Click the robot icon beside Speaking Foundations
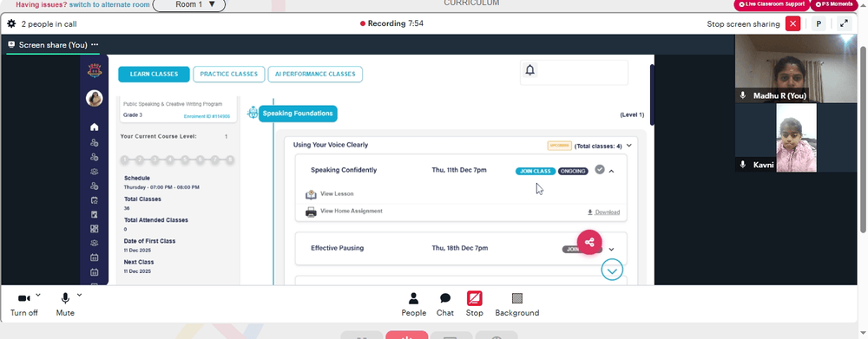 coord(253,113)
